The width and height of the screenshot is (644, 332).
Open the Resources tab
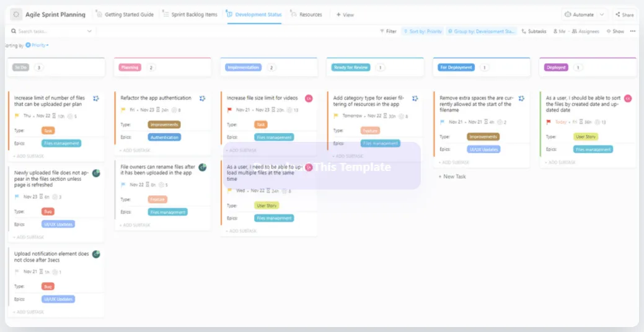[x=306, y=14]
